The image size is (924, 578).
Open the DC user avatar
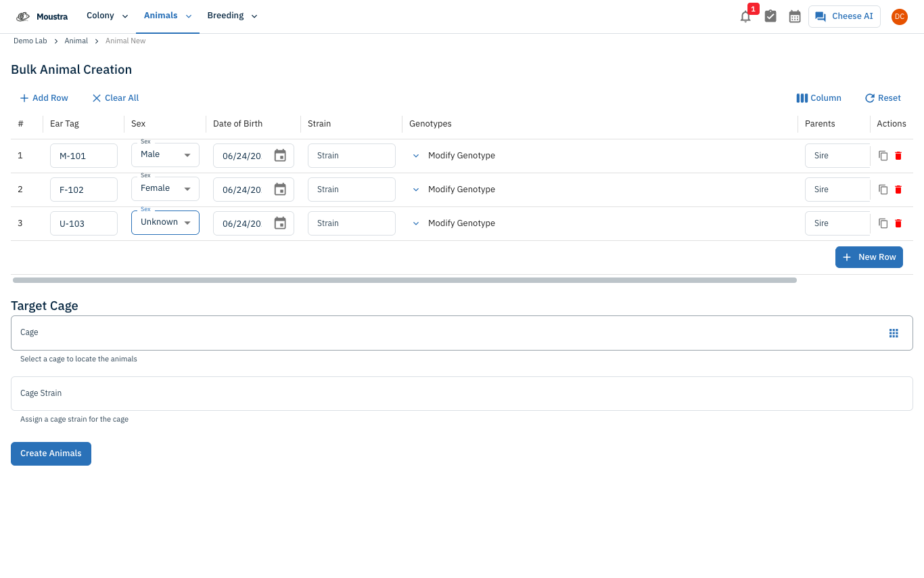(899, 16)
